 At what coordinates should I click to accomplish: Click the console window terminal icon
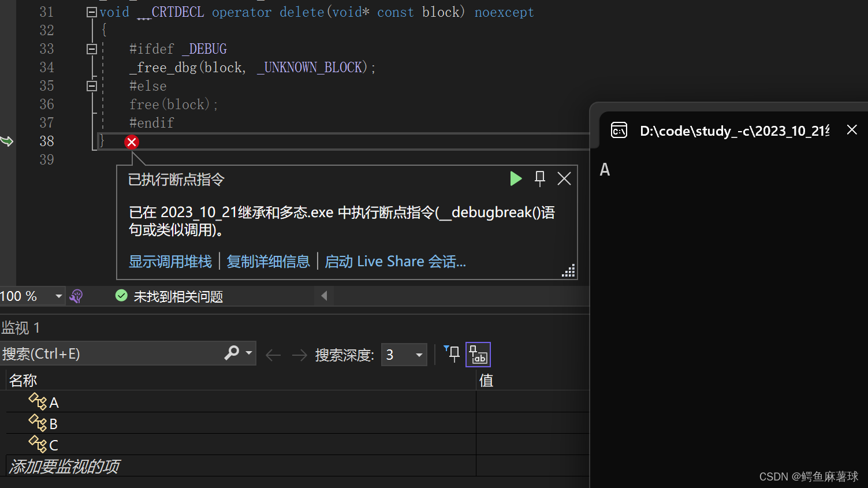[x=619, y=131]
